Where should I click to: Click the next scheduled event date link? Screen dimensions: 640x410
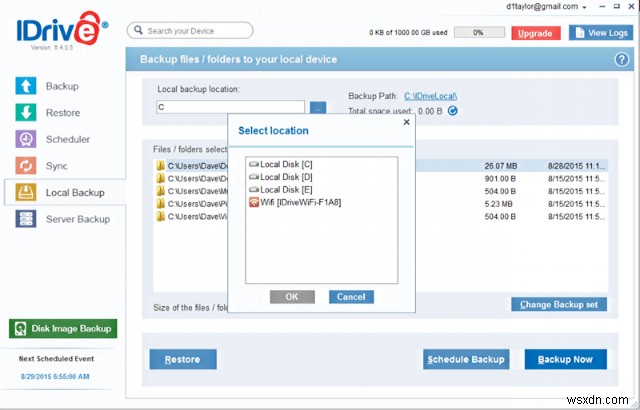pyautogui.click(x=55, y=376)
